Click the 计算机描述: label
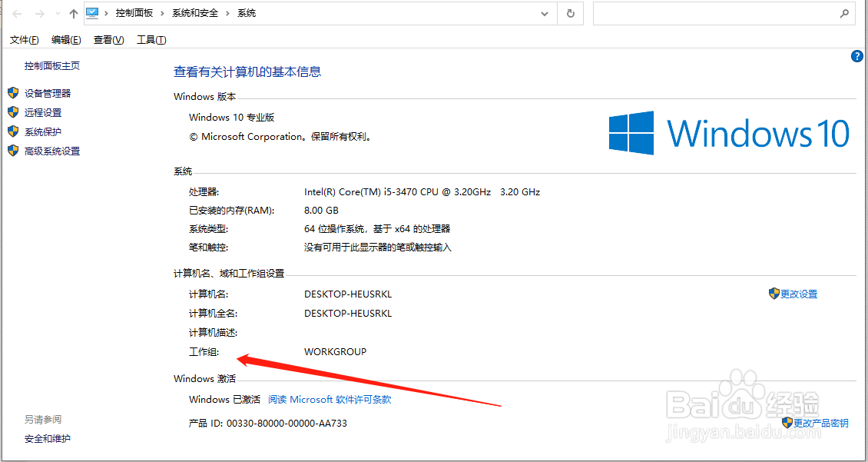This screenshot has height=462, width=868. click(x=213, y=332)
